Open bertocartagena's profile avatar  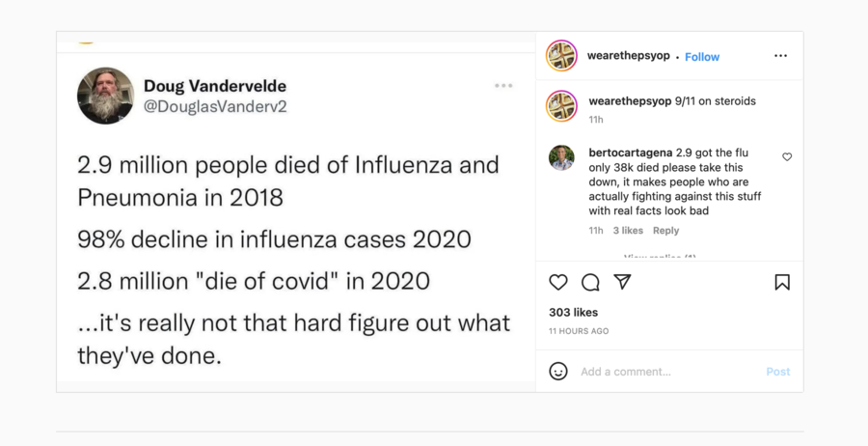point(561,157)
